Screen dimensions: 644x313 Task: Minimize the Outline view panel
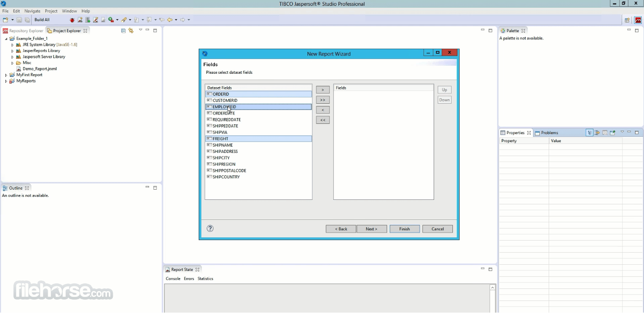click(147, 187)
